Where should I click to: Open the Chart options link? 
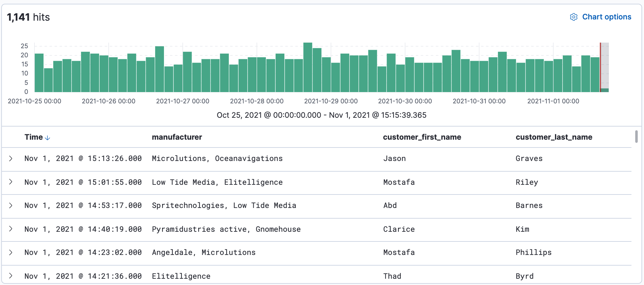[x=606, y=17]
